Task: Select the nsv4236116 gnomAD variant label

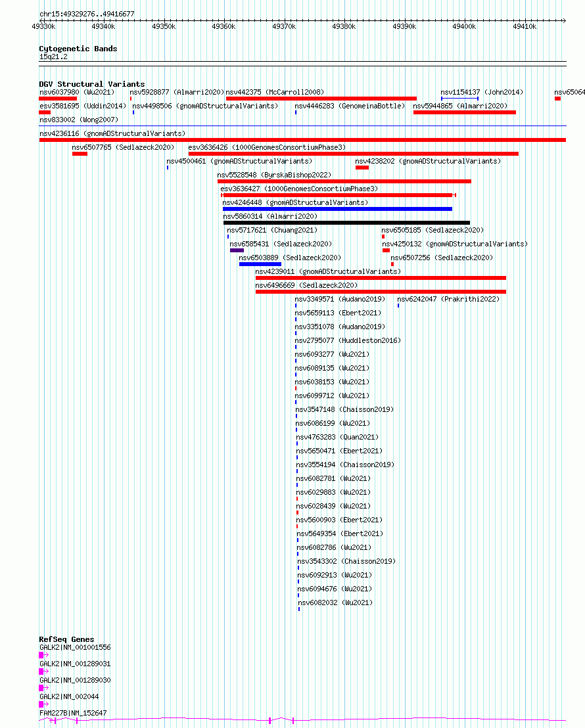Action: click(112, 133)
